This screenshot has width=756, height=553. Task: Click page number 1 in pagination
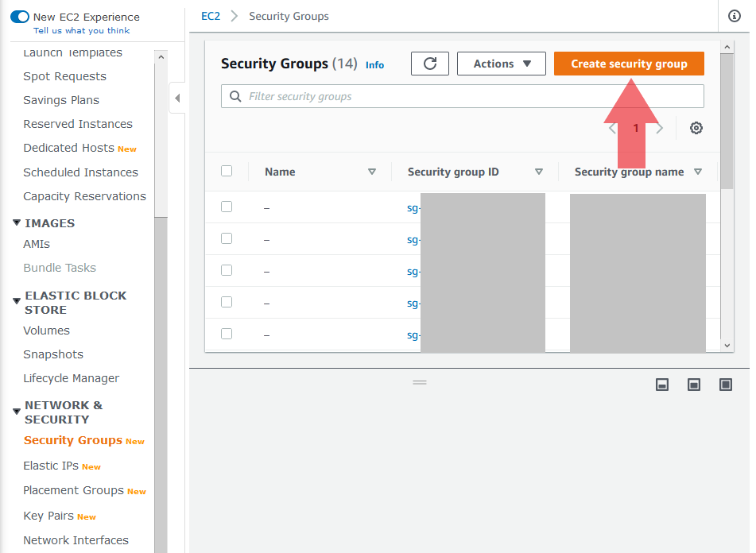click(636, 128)
